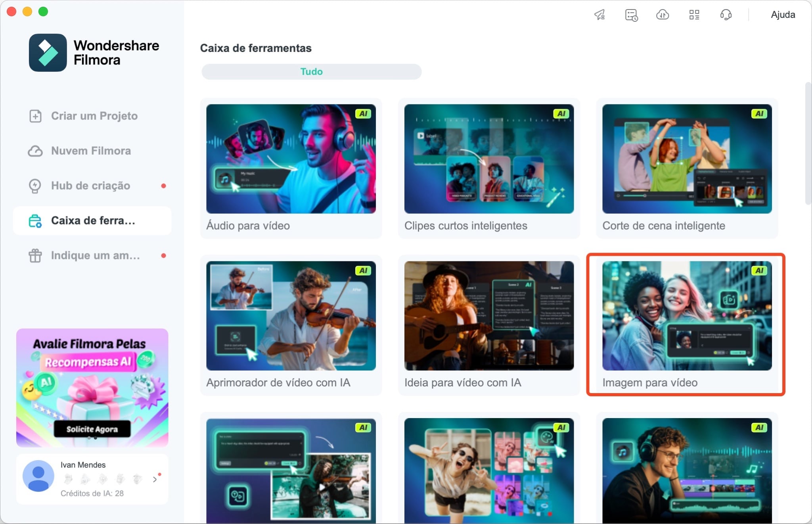Open Clipes curtos inteligentes tool thumbnail
812x524 pixels.
[x=489, y=159]
